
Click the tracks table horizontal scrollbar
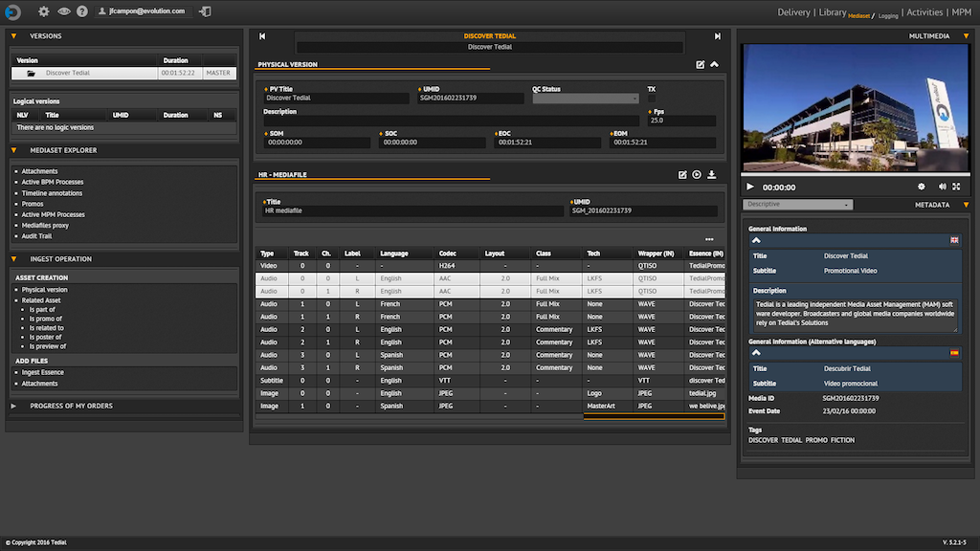[654, 417]
